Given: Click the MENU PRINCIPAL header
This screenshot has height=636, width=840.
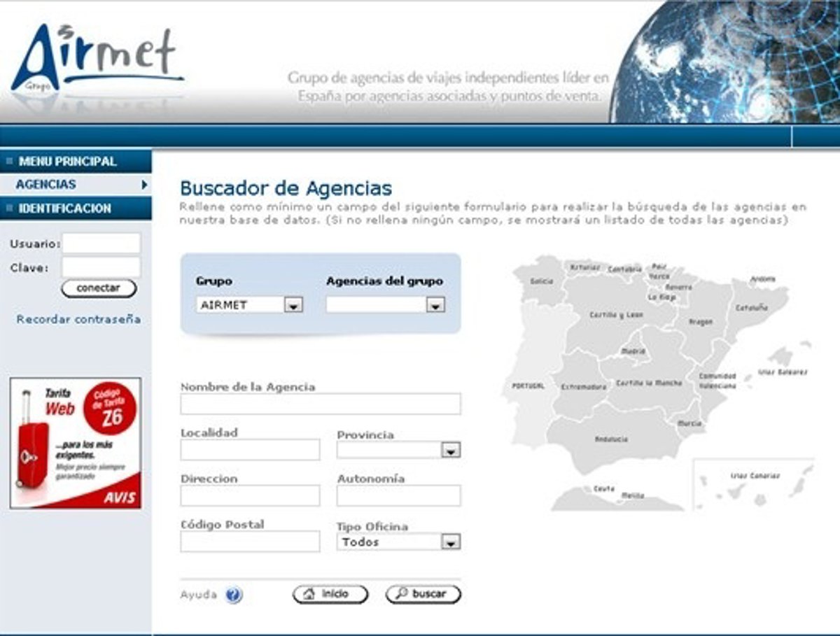Looking at the screenshot, I should [68, 162].
